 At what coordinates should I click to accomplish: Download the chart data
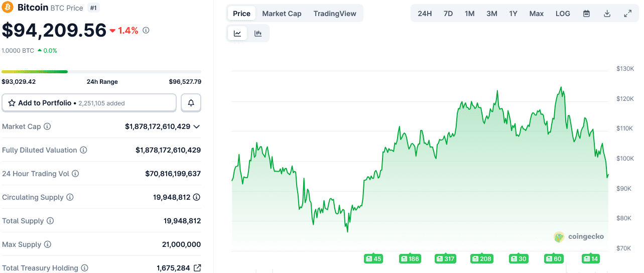point(607,14)
